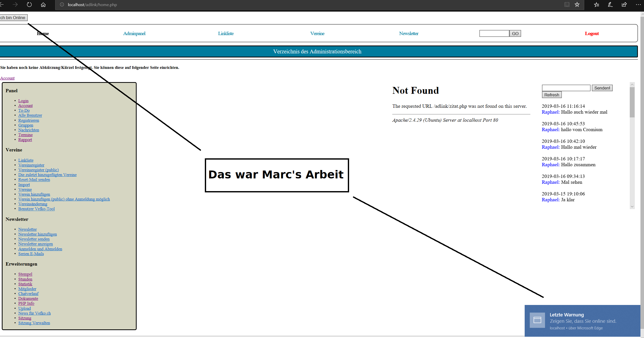Open the browser settings ellipsis menu
The image size is (644, 338).
click(x=638, y=5)
